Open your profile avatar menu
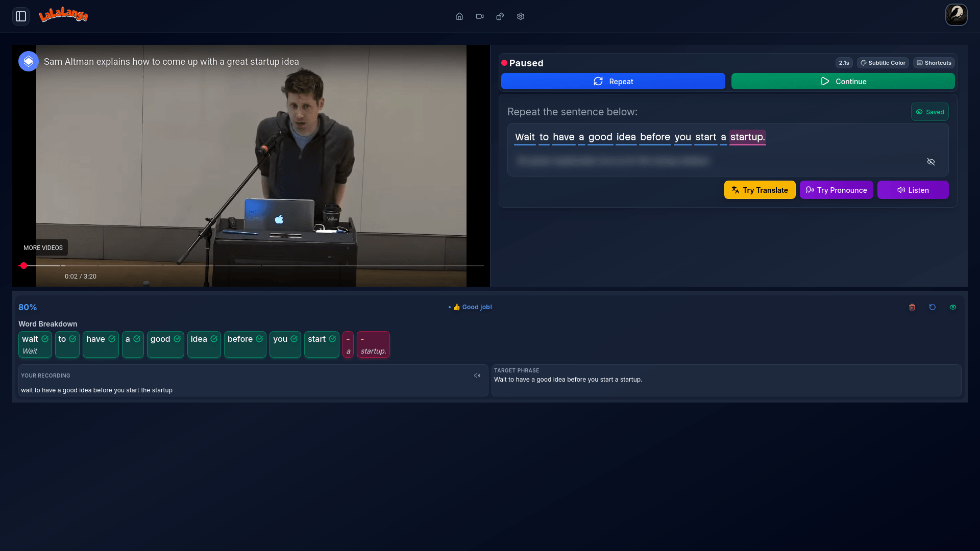 (957, 15)
